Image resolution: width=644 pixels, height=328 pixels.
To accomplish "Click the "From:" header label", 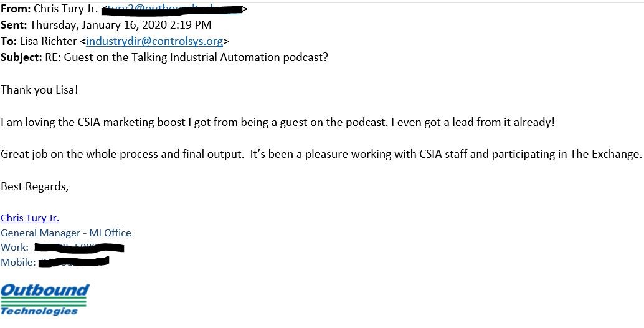I will pos(15,9).
